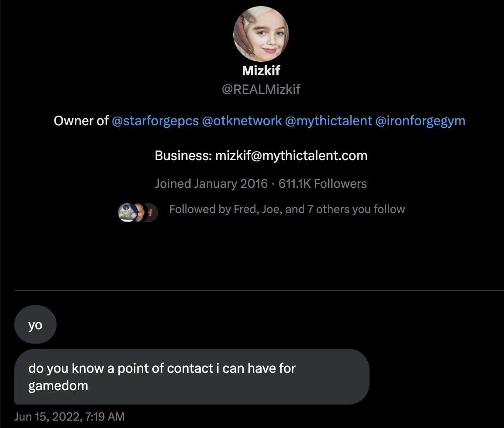Click the Jun 15, 2022 timestamp
The height and width of the screenshot is (428, 504).
coord(70,416)
